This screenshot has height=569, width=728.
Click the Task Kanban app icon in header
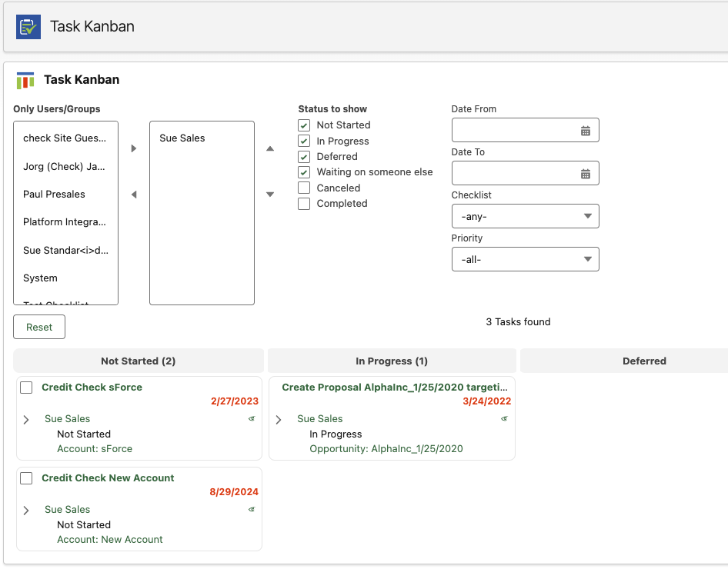[28, 27]
